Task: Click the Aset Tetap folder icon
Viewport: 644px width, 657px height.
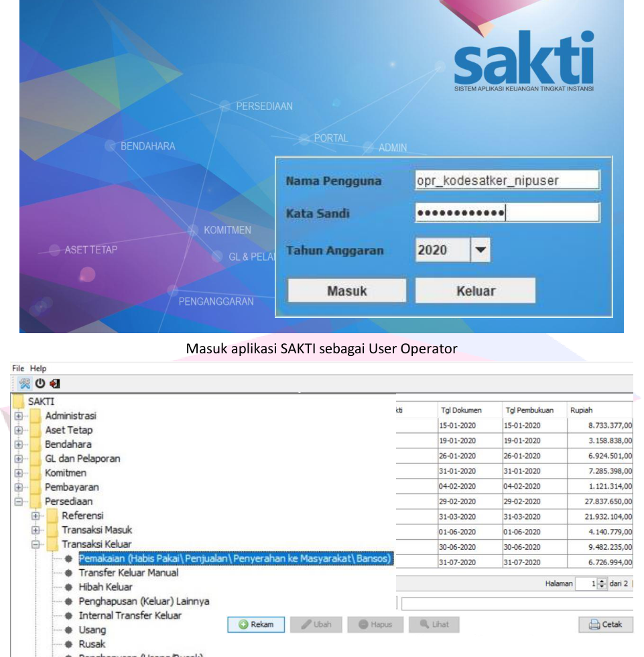Action: coord(34,430)
